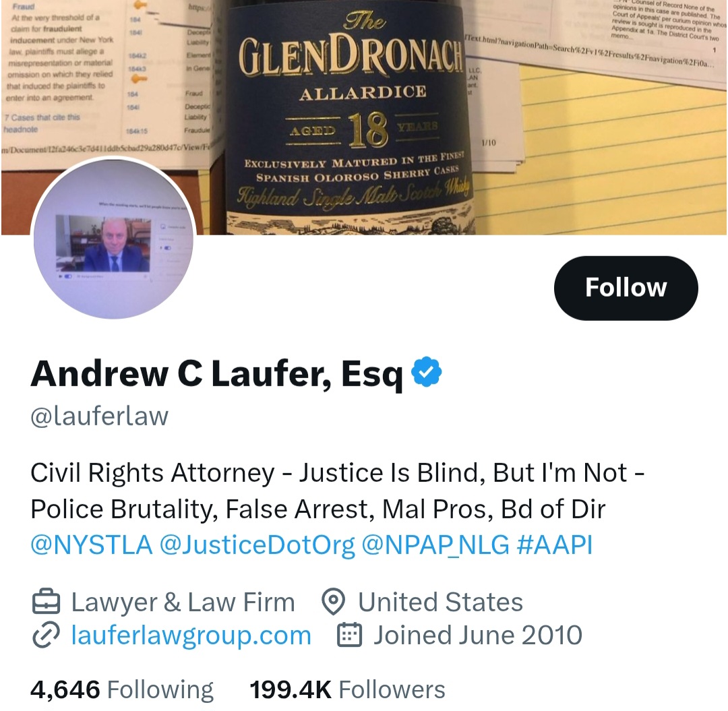Screen dimensions: 728x711
Task: Open the @NPAP_NLG mention
Action: coord(435,545)
